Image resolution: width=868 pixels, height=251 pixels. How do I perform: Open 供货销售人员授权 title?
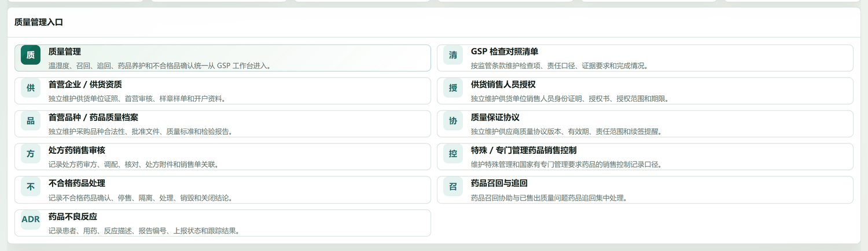503,84
